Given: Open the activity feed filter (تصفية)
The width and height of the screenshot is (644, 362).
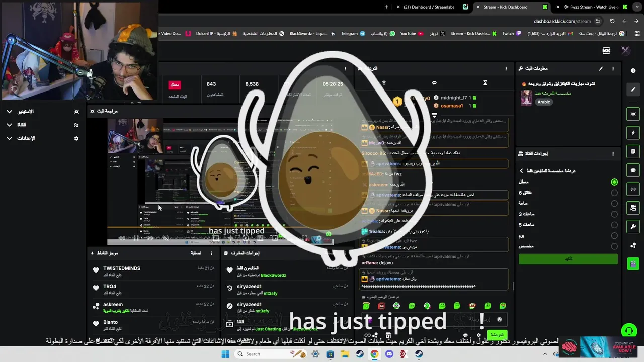Looking at the screenshot, I should pos(196,253).
